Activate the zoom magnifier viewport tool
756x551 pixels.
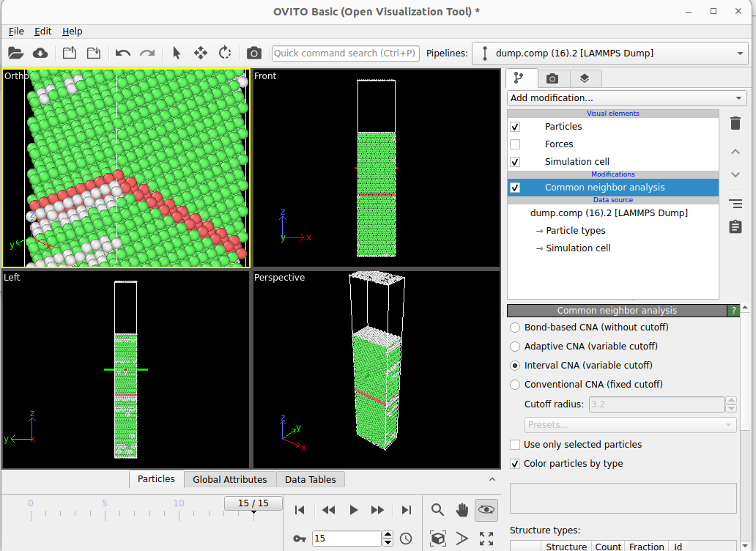pyautogui.click(x=437, y=510)
